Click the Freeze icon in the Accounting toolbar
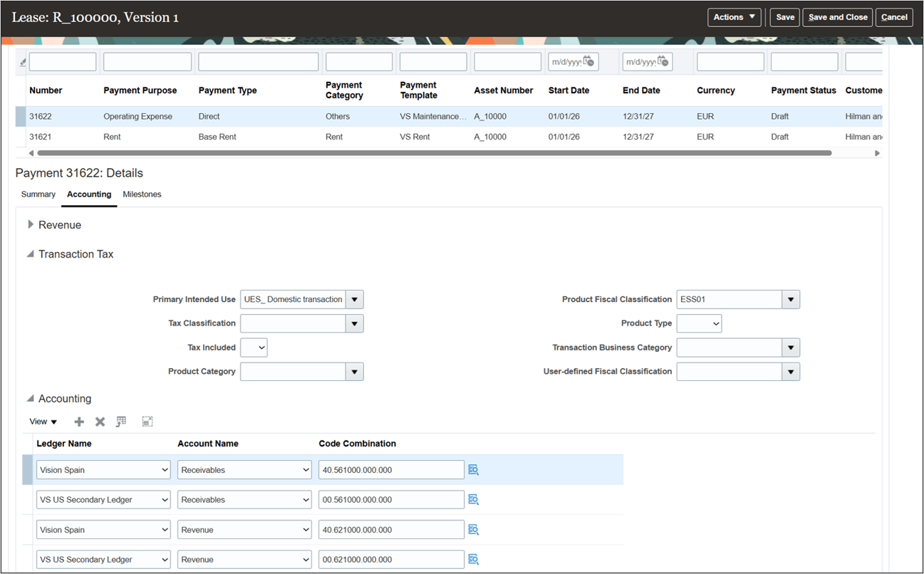The width and height of the screenshot is (924, 574). pos(120,421)
